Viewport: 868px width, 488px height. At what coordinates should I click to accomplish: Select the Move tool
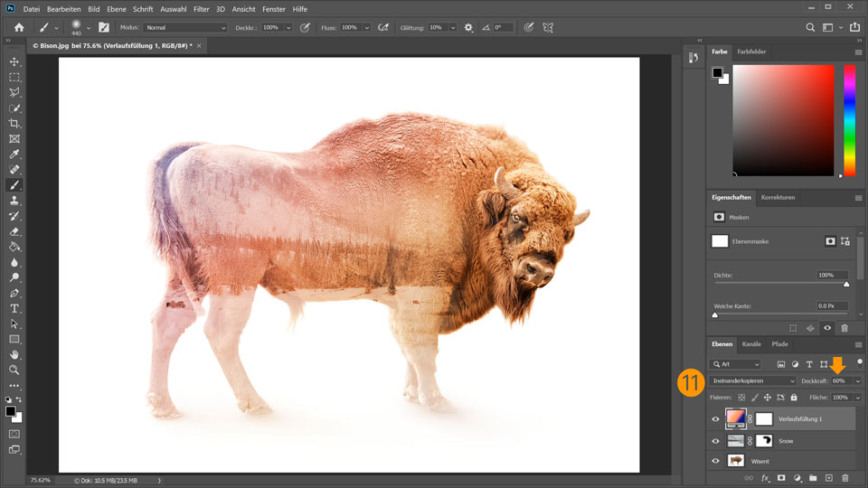(14, 61)
